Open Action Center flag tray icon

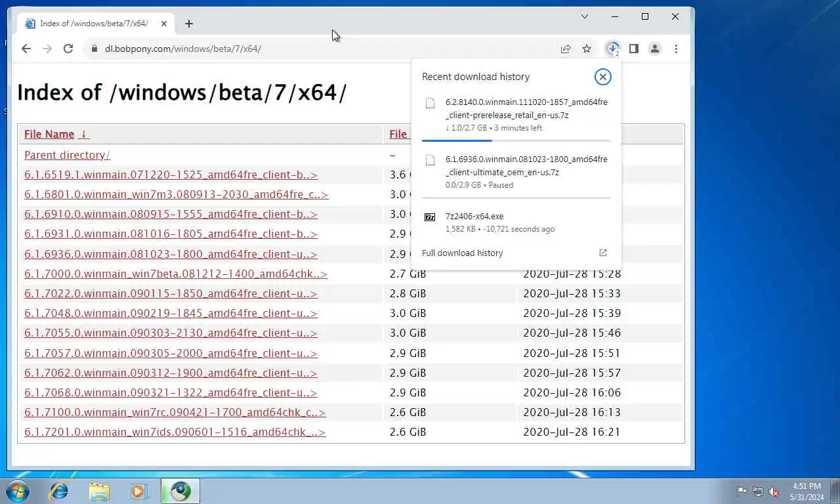pos(742,491)
